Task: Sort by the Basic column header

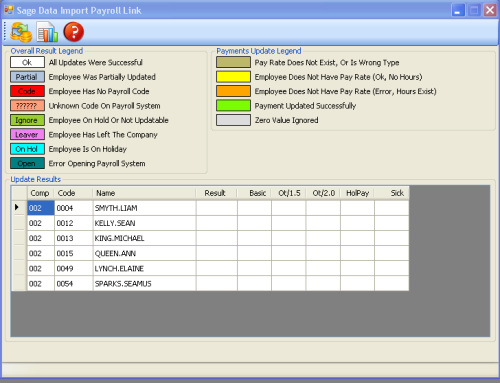Action: pos(254,193)
